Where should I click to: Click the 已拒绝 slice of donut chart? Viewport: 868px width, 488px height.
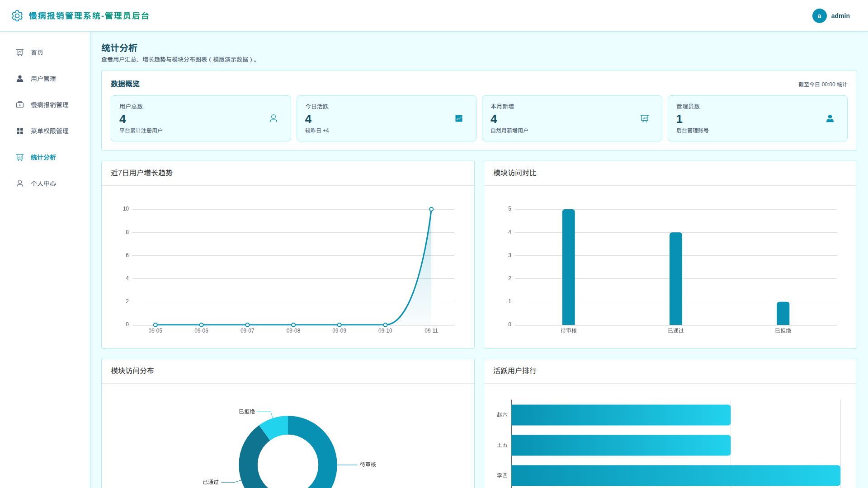pyautogui.click(x=276, y=427)
